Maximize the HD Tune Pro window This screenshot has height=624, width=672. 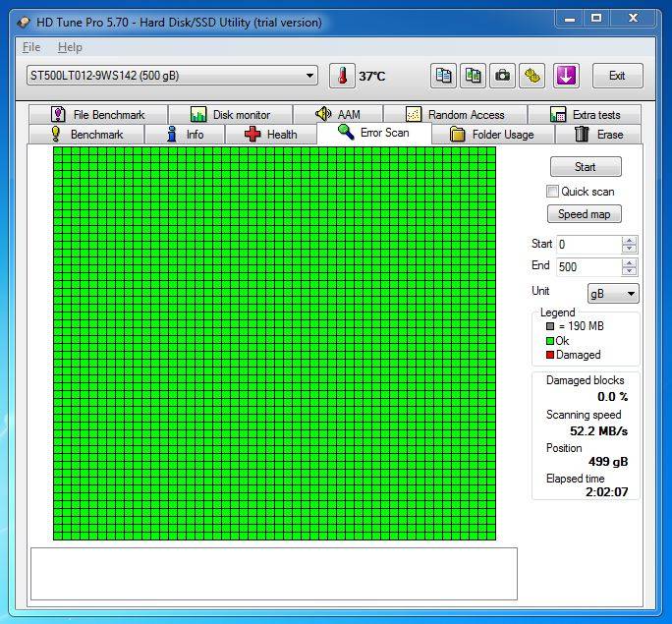click(596, 19)
